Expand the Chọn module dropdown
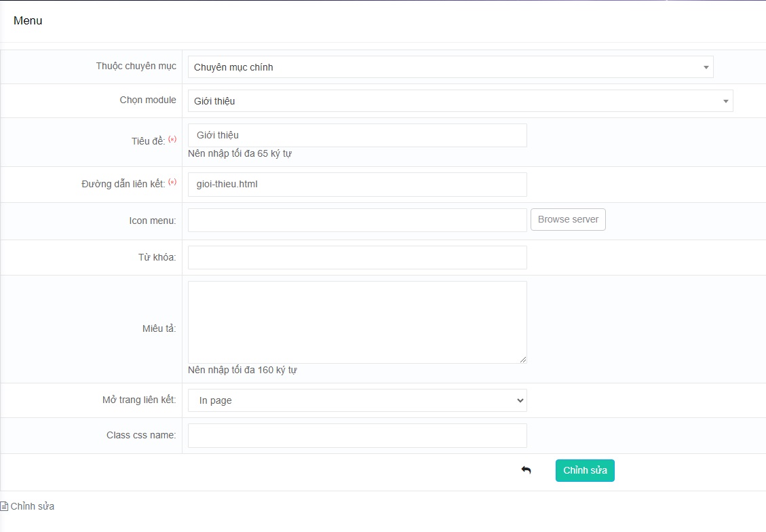 (x=460, y=101)
